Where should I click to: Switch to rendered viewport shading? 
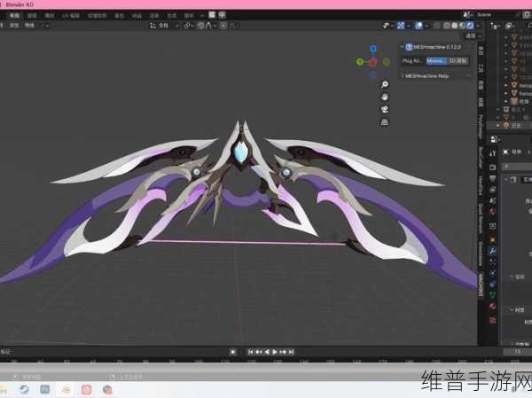click(x=470, y=26)
